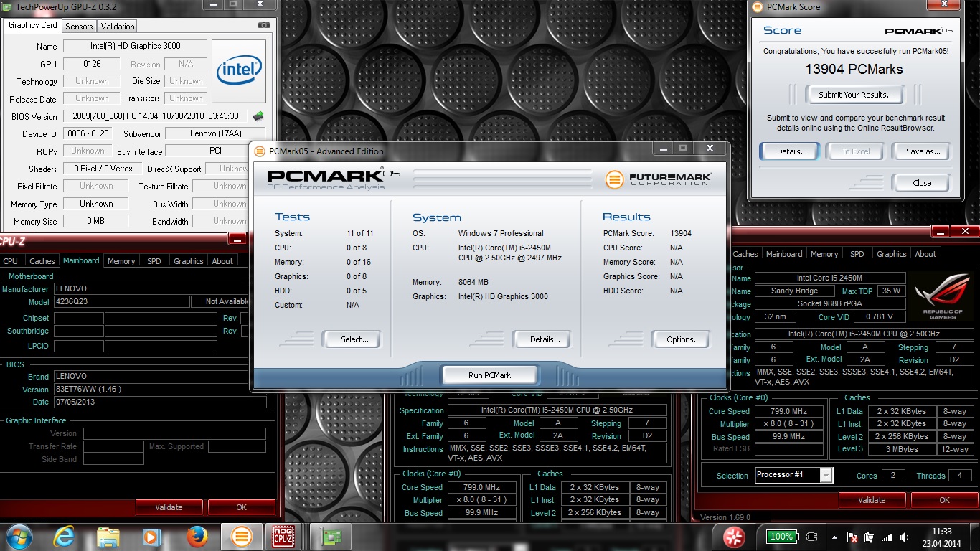The width and height of the screenshot is (980, 551).
Task: Open the Processor #1 selection dropdown
Action: coord(793,475)
